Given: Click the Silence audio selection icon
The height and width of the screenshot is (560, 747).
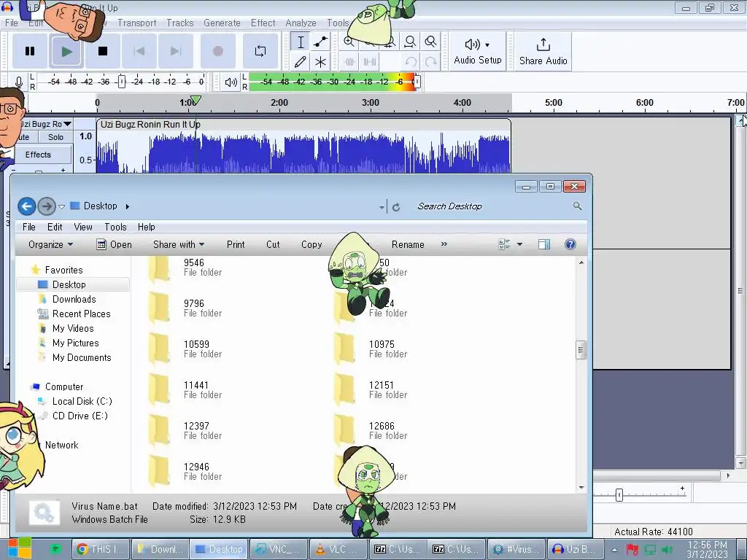Looking at the screenshot, I should [x=370, y=62].
